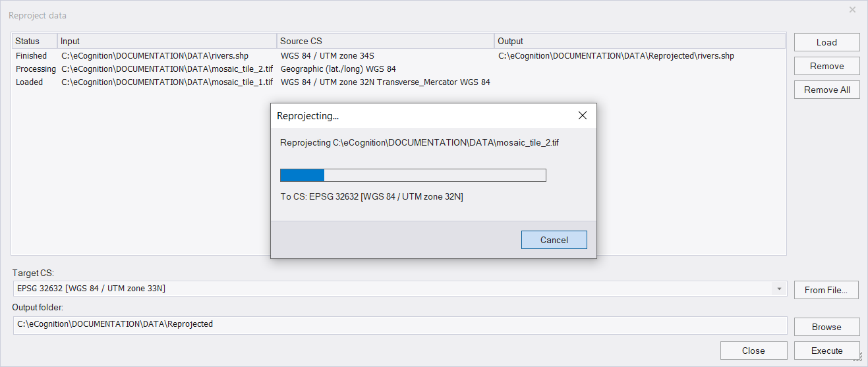868x367 pixels.
Task: Click the Input column header
Action: tap(167, 41)
